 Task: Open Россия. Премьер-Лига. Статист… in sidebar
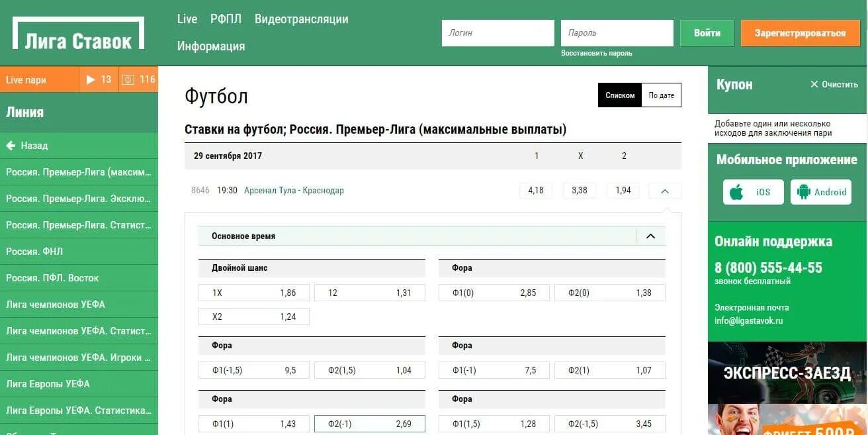79,225
